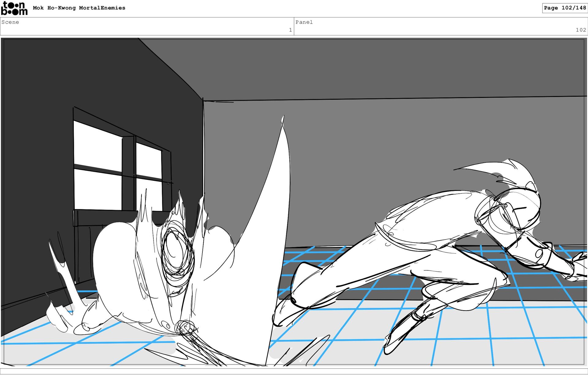Click the crouching character's scribbled face

click(x=177, y=255)
